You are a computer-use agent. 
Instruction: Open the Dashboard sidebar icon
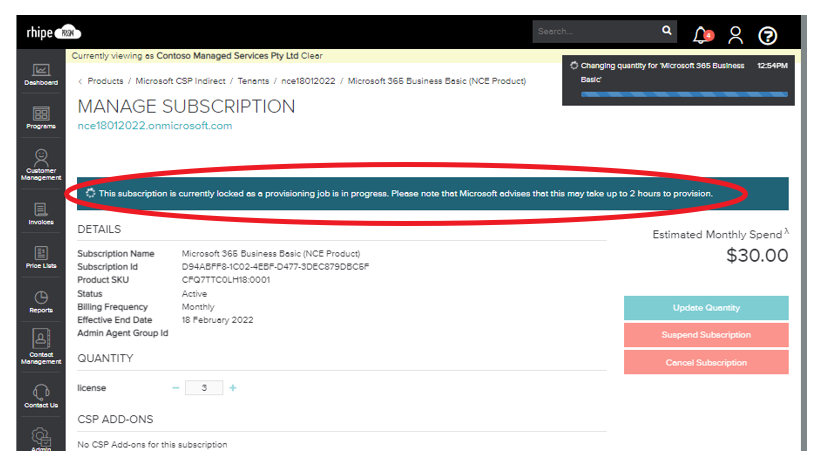pos(41,74)
